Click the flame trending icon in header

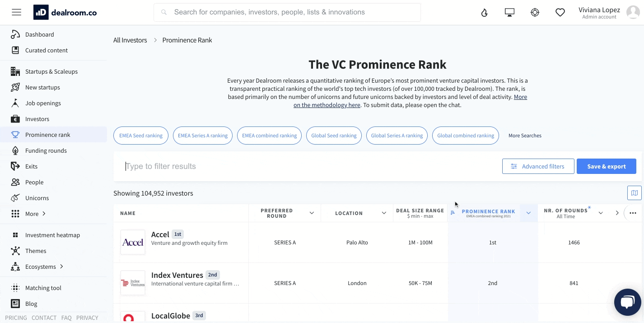point(485,13)
